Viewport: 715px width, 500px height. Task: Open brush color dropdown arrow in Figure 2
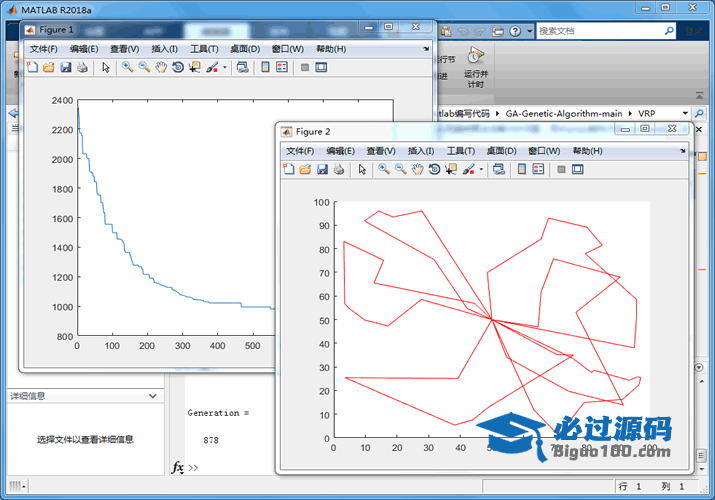(481, 170)
